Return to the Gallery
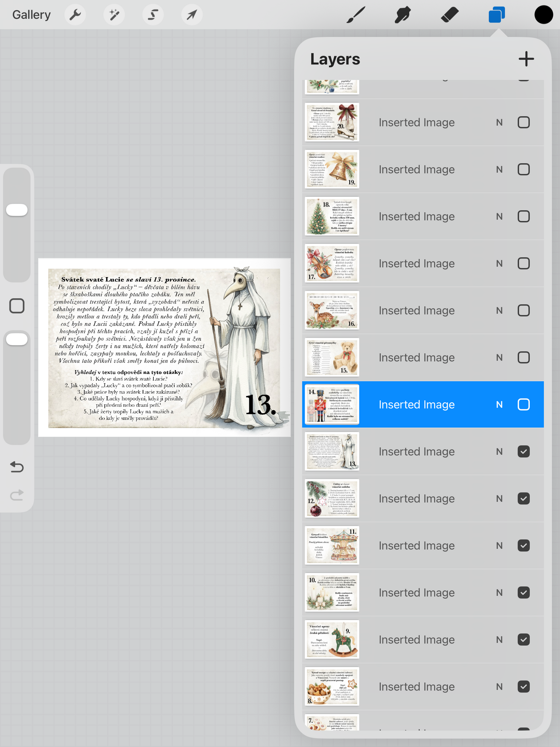This screenshot has width=560, height=747. click(31, 15)
